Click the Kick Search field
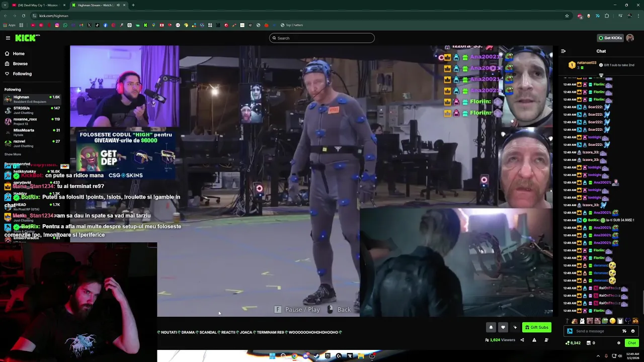Image resolution: width=644 pixels, height=362 pixels. (x=322, y=38)
